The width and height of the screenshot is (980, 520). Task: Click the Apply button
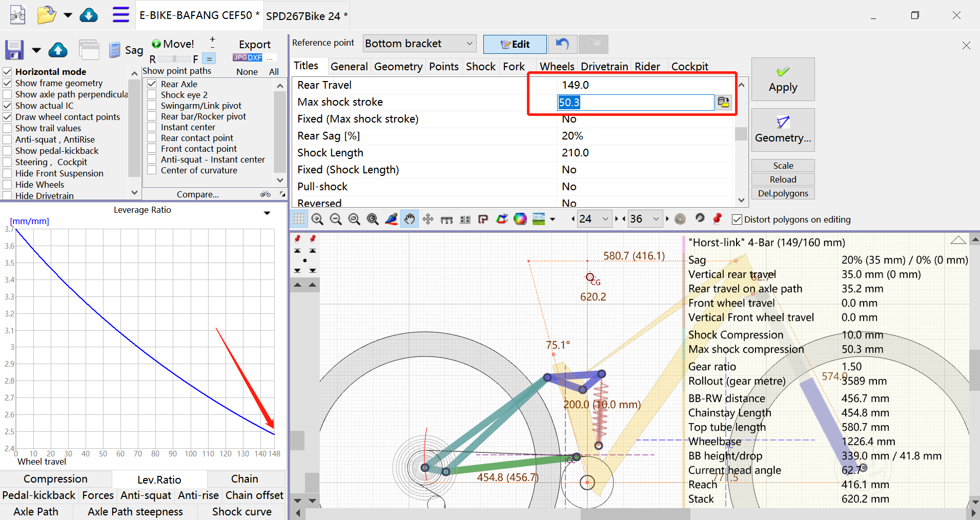pyautogui.click(x=783, y=79)
